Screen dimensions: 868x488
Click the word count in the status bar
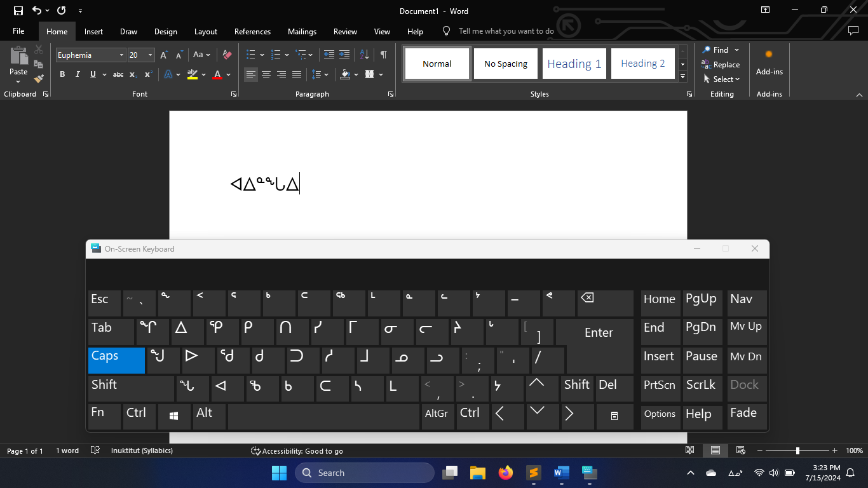[x=67, y=450]
